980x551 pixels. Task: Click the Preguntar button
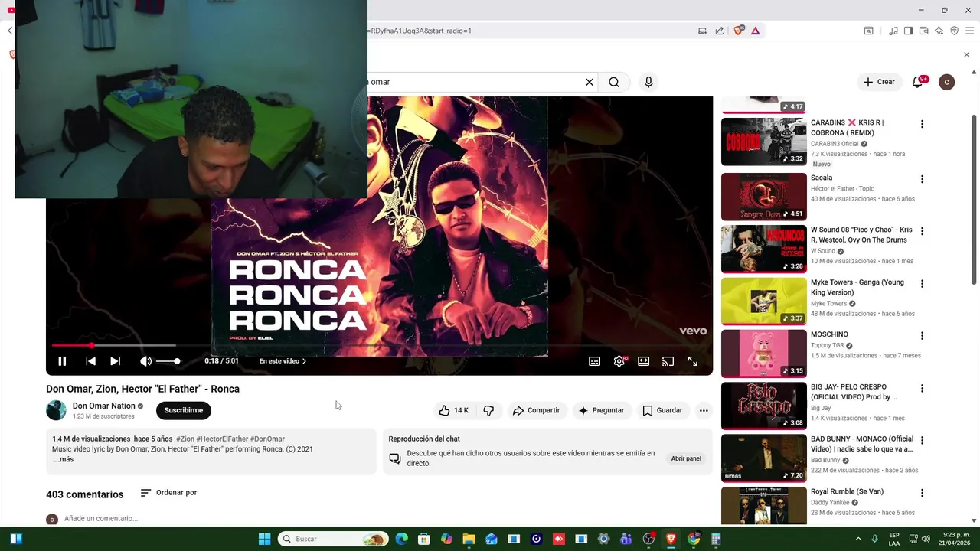[601, 410]
